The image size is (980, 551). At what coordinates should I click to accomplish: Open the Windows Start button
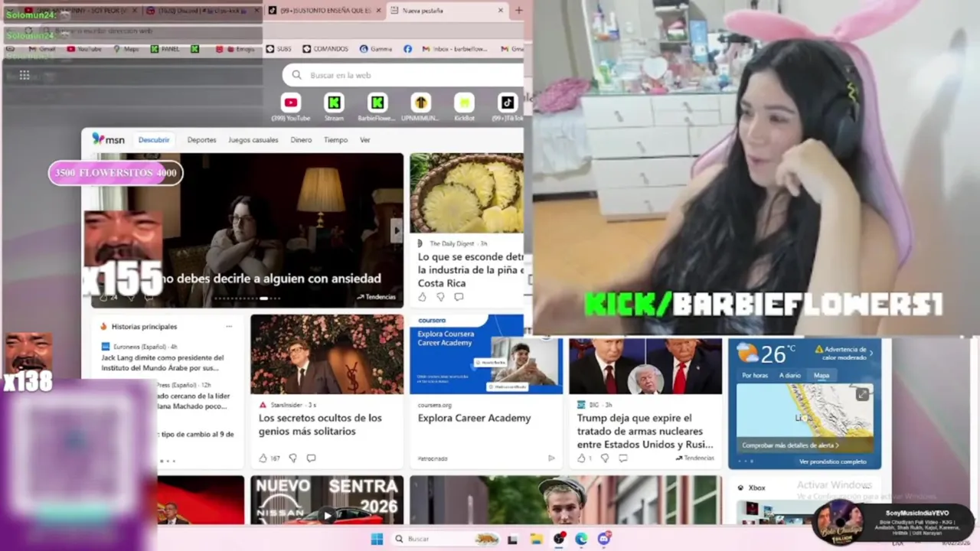(x=377, y=539)
